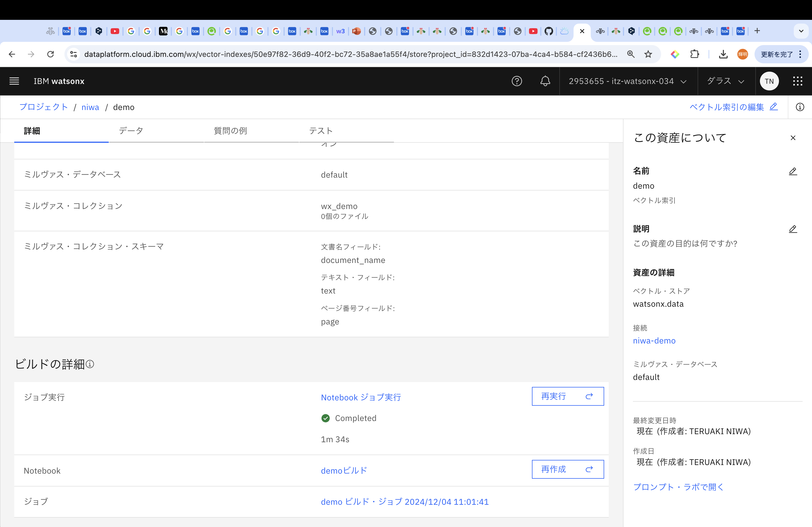The width and height of the screenshot is (812, 527).
Task: Click the info icon beside ビルドの詳細
Action: tap(90, 364)
